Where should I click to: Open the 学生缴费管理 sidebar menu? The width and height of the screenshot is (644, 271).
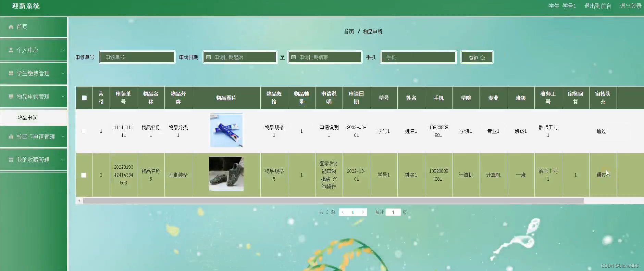(x=34, y=73)
